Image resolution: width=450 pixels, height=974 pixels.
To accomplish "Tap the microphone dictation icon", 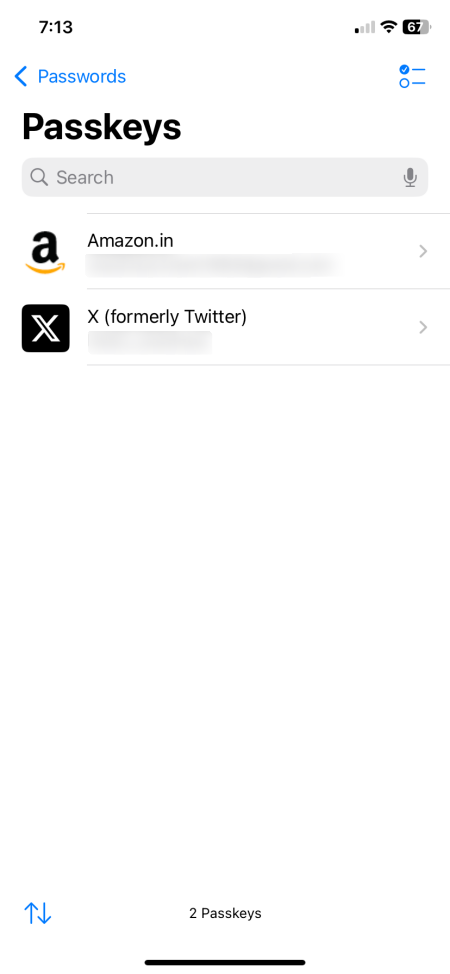I will 410,178.
